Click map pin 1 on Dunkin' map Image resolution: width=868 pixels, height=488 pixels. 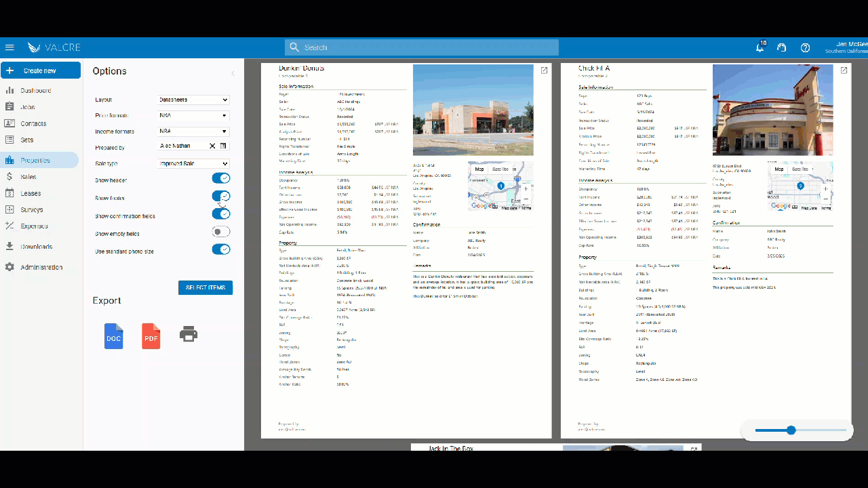(501, 185)
